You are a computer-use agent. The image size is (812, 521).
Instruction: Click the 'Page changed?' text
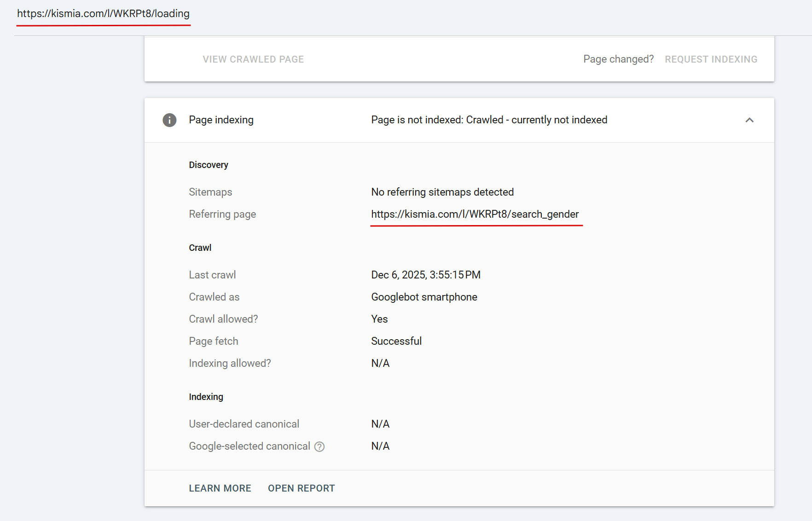618,59
